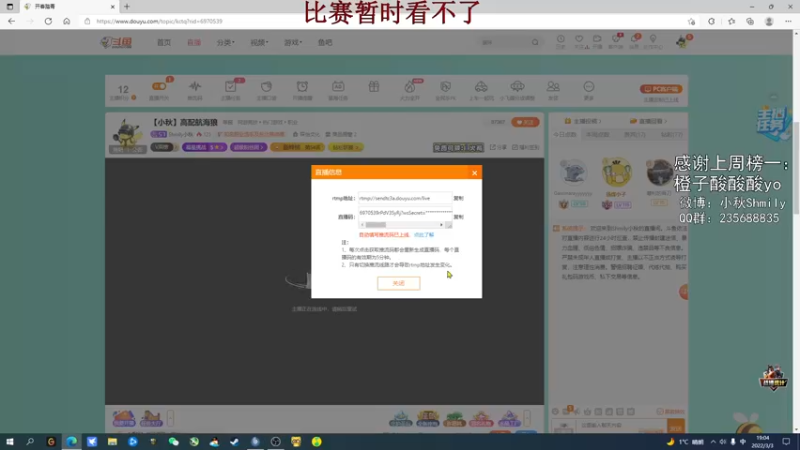Image resolution: width=800 pixels, height=450 pixels.
Task: Open a new browser tab
Action: (x=127, y=7)
